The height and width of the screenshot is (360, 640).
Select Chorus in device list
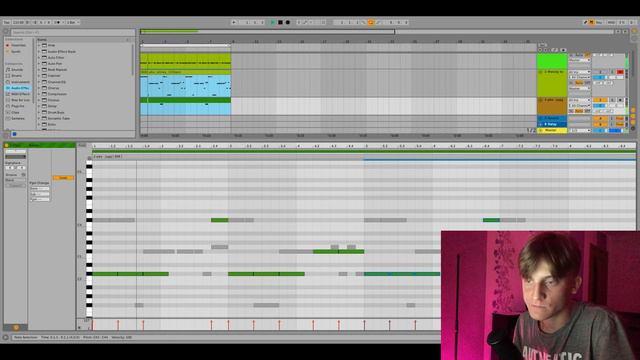coord(53,88)
